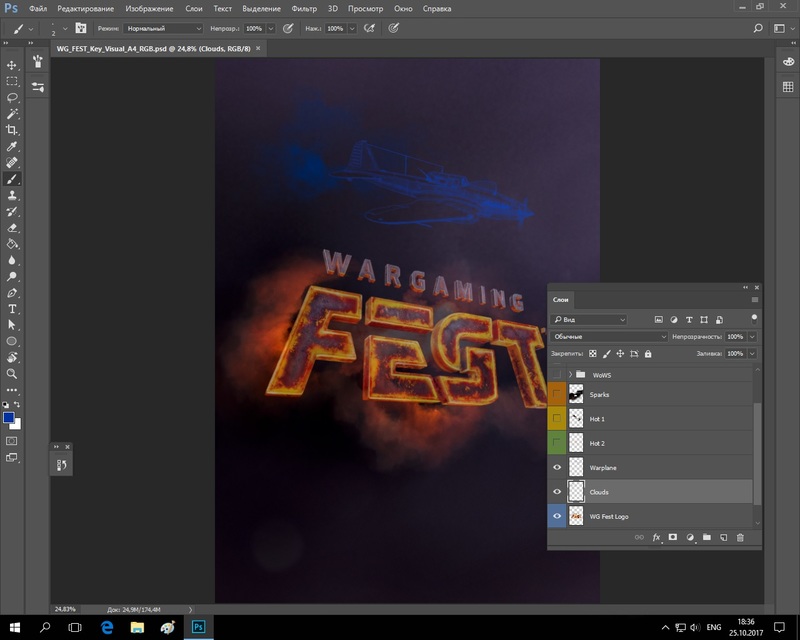Add a layer mask in Layers panel
Image resolution: width=800 pixels, height=640 pixels.
673,537
